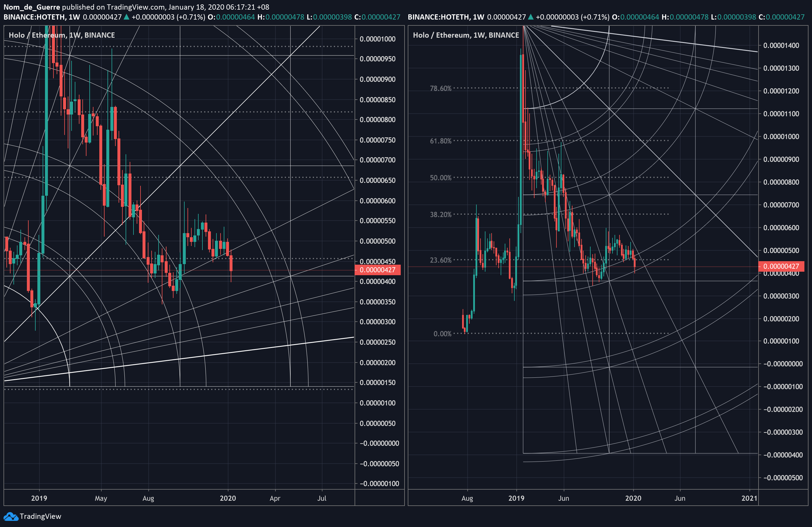Viewport: 812px width, 527px height.
Task: Click the red 0.00000427 price tag on right chart
Action: (781, 266)
